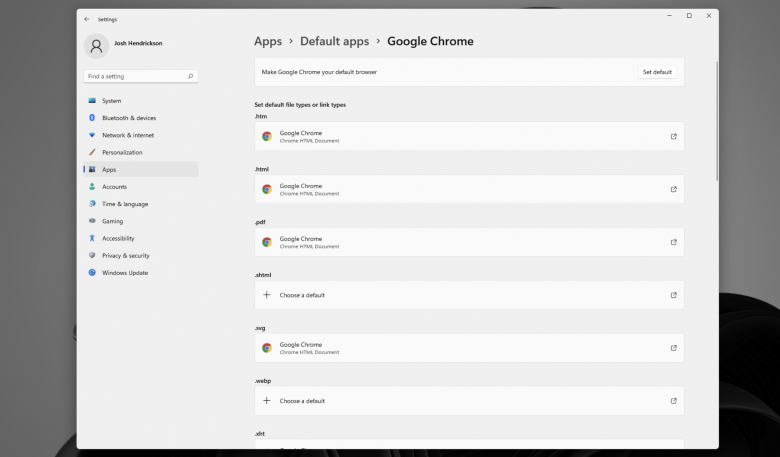Choose a default for .shtml
The height and width of the screenshot is (457, 780).
pos(469,295)
